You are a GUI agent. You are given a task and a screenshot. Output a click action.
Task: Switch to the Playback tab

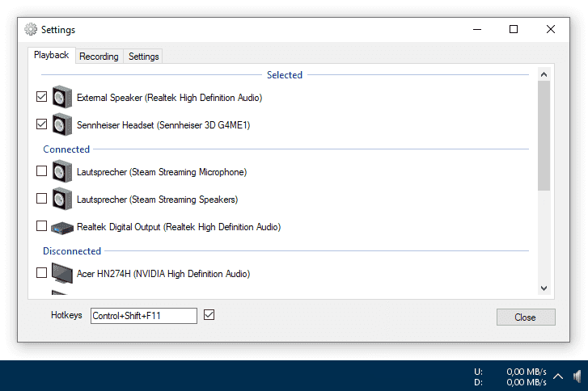[x=52, y=55]
